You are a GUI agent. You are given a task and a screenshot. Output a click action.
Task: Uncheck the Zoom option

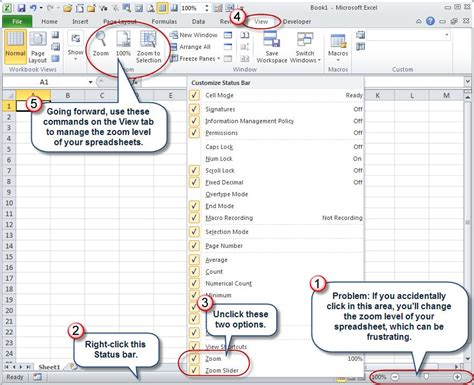click(x=276, y=359)
